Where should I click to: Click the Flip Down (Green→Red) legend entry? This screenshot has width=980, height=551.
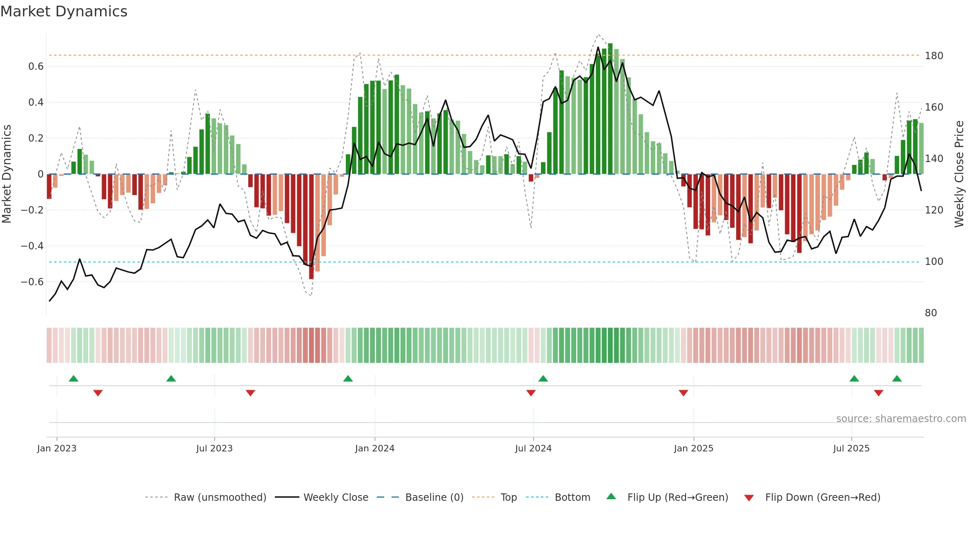[812, 497]
